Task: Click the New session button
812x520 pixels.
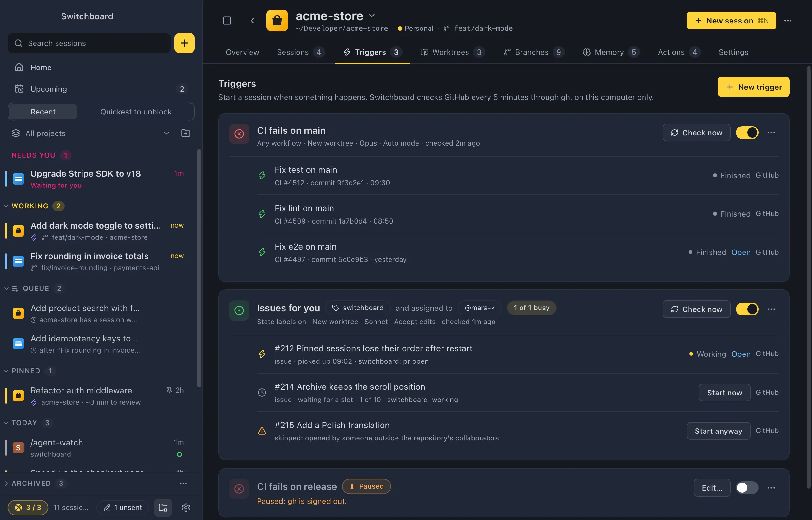Action: pyautogui.click(x=731, y=21)
